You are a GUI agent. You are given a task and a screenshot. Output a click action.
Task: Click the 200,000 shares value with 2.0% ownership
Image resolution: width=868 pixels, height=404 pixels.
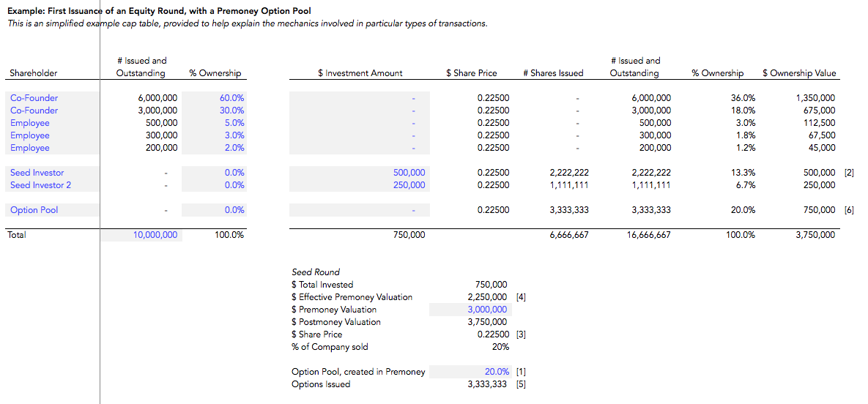pyautogui.click(x=162, y=148)
